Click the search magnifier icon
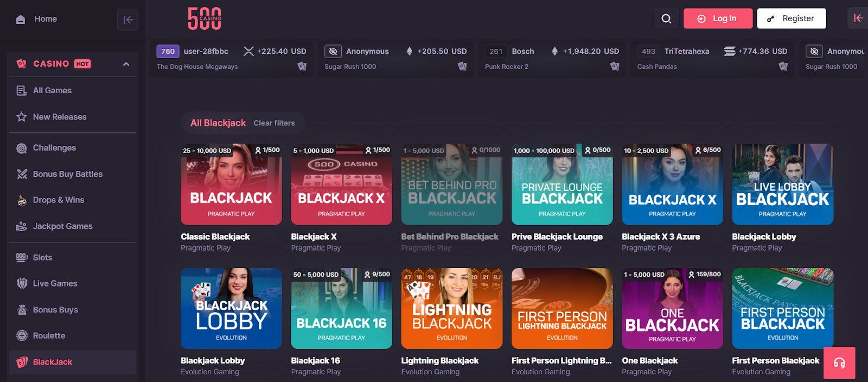The image size is (868, 382). pyautogui.click(x=666, y=19)
